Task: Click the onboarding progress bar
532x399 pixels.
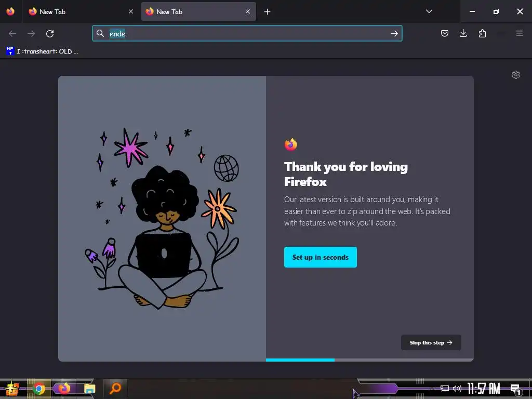Action: click(x=370, y=360)
